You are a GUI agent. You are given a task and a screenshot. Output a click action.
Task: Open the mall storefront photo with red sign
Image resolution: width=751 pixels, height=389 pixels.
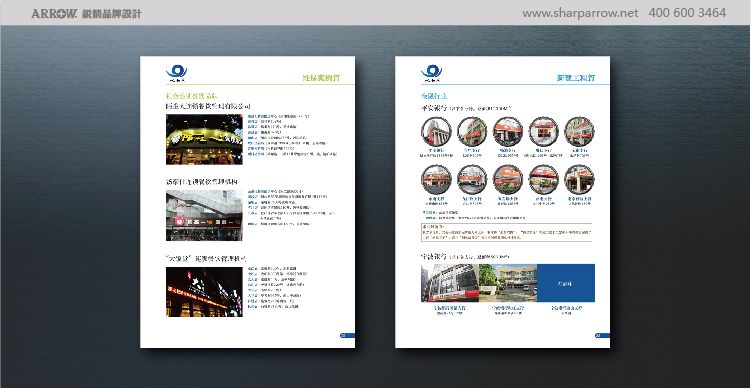click(x=205, y=216)
